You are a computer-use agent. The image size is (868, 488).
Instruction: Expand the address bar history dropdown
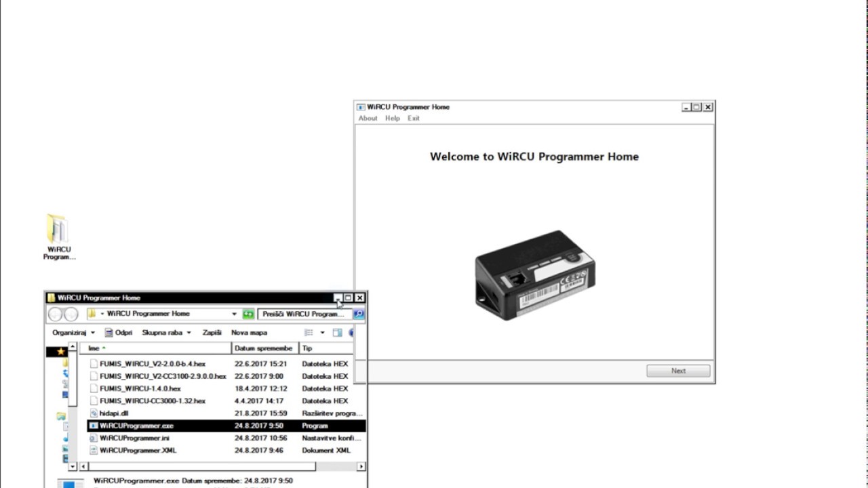pyautogui.click(x=235, y=314)
